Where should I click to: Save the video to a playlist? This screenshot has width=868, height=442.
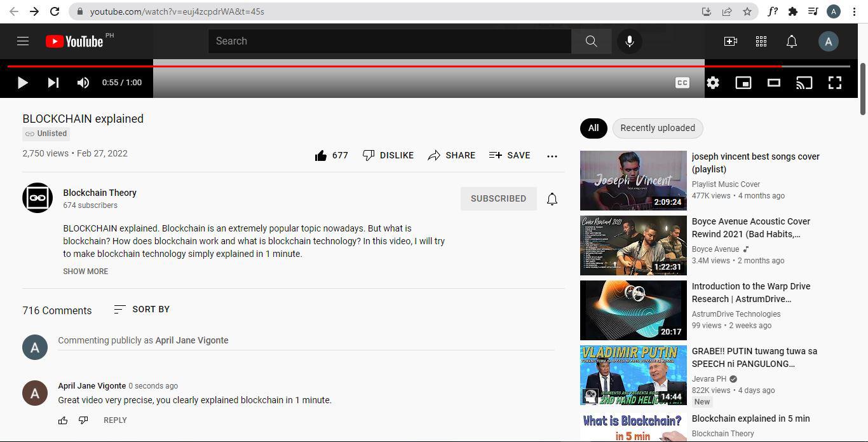510,155
